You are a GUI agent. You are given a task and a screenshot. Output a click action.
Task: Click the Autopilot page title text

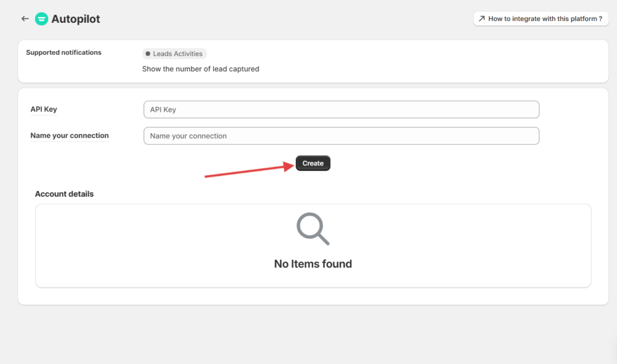[x=76, y=19]
